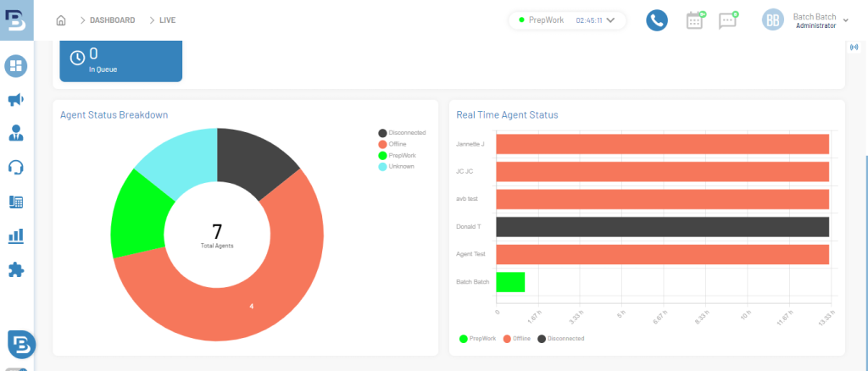The image size is (868, 371).
Task: Open the desk phone dialer icon
Action: 16,202
